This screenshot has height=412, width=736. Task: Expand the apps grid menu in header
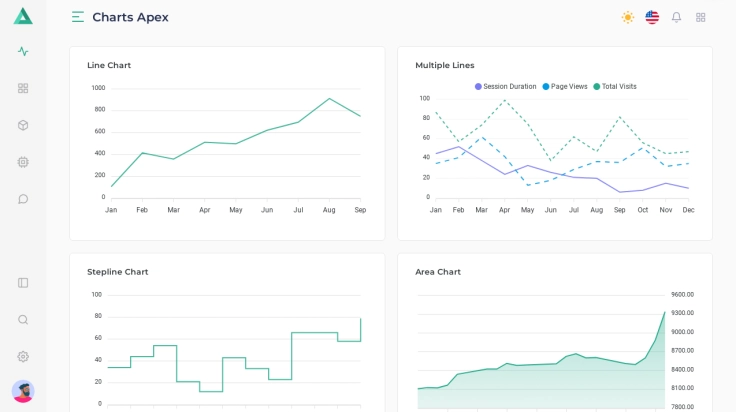click(701, 17)
